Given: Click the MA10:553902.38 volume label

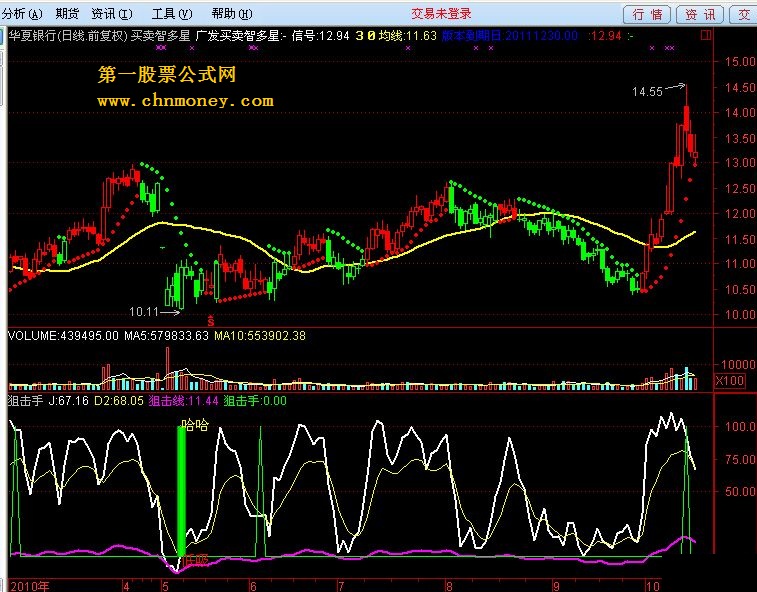Looking at the screenshot, I should pos(260,336).
